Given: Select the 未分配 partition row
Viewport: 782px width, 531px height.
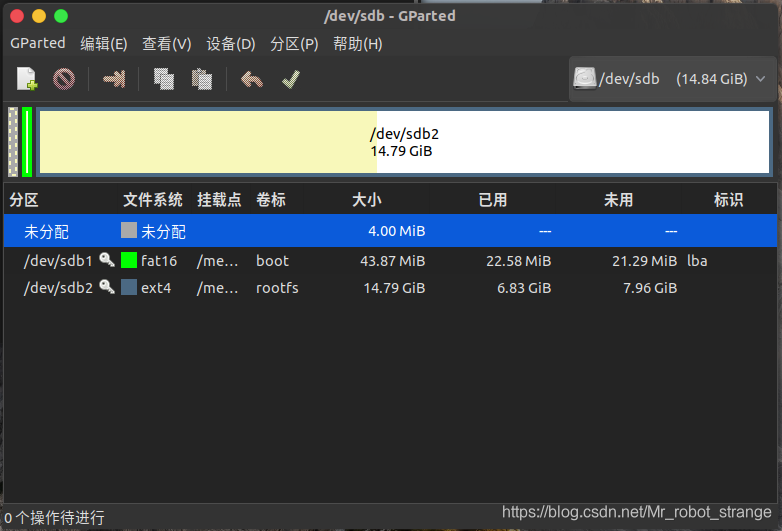Looking at the screenshot, I should point(390,230).
